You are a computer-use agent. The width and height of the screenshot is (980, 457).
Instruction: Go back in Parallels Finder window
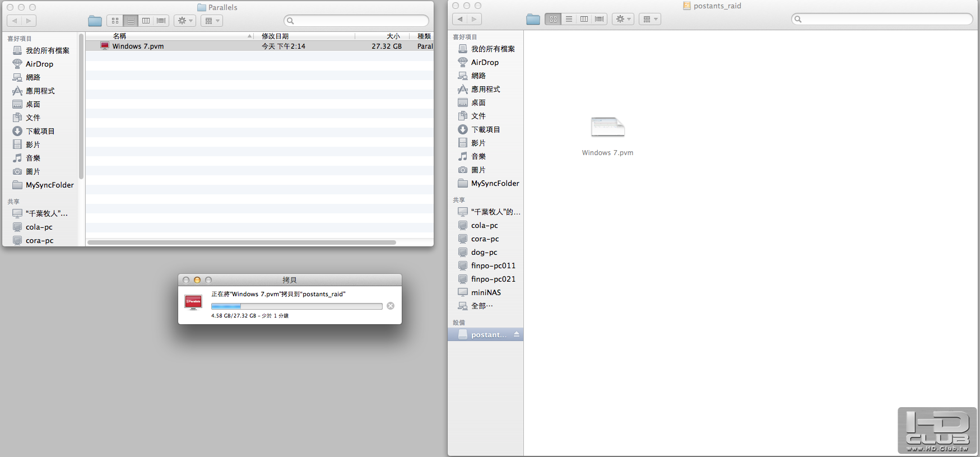15,21
